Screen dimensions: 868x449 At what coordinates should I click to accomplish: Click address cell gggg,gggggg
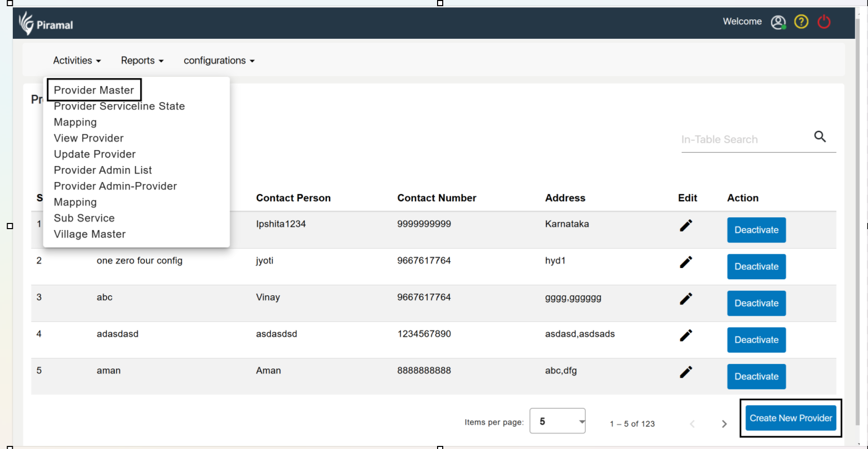tap(573, 298)
